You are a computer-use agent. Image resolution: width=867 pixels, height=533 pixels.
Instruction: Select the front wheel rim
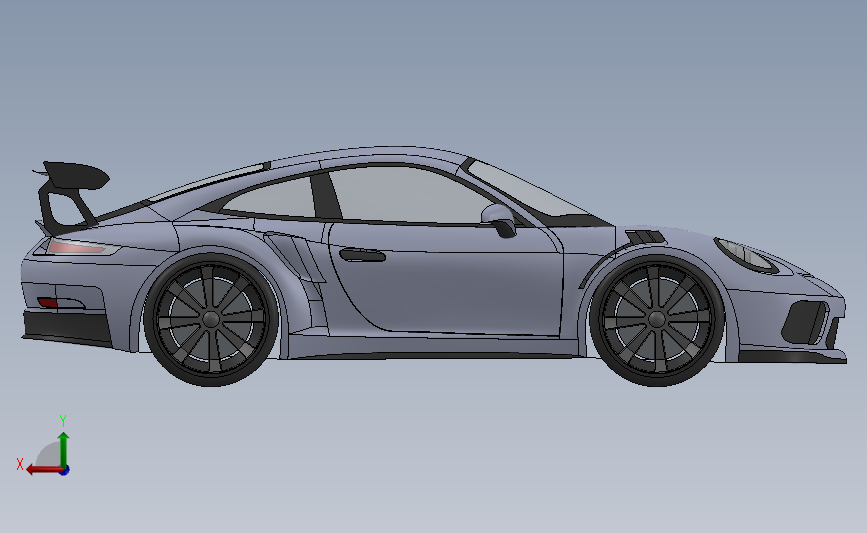pyautogui.click(x=657, y=319)
